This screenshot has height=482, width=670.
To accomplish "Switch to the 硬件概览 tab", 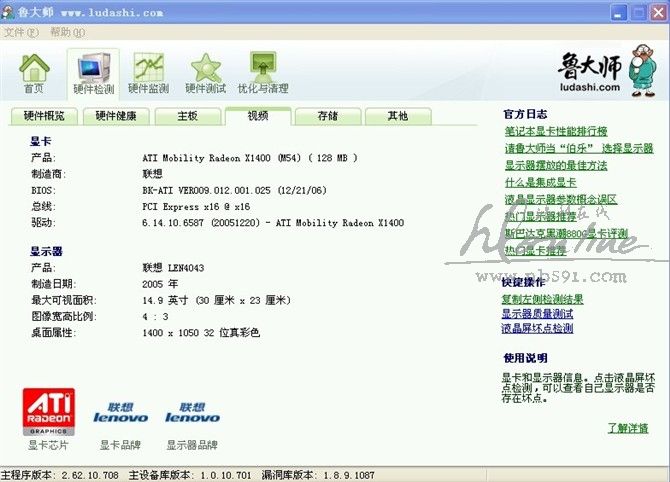I will [x=44, y=116].
